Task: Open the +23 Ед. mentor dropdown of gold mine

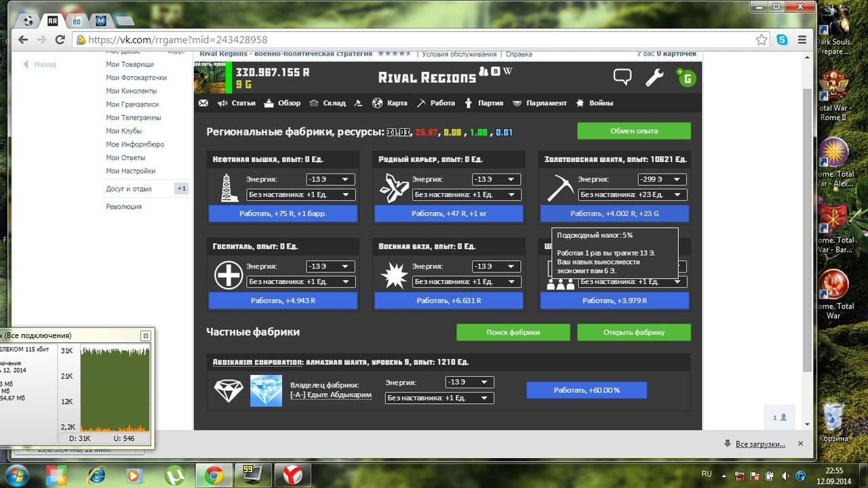Action: (633, 195)
